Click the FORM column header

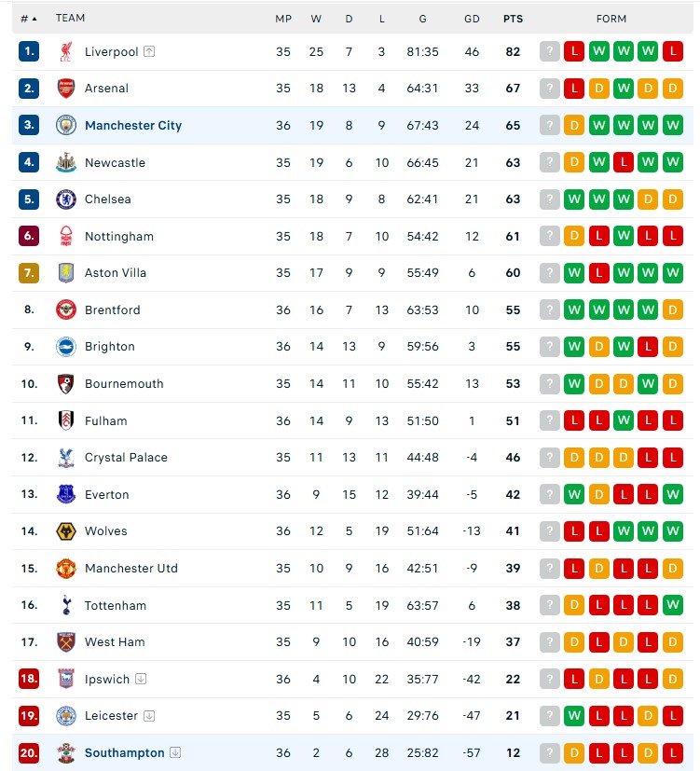point(611,19)
